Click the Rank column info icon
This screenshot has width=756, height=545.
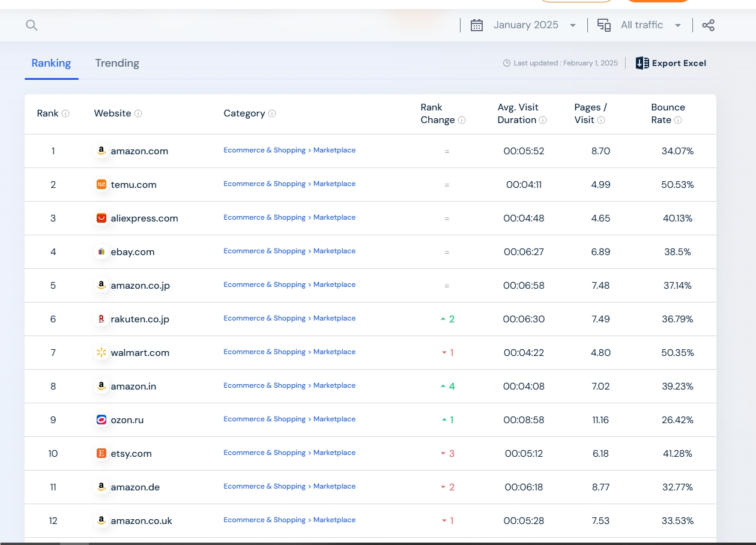pyautogui.click(x=65, y=113)
